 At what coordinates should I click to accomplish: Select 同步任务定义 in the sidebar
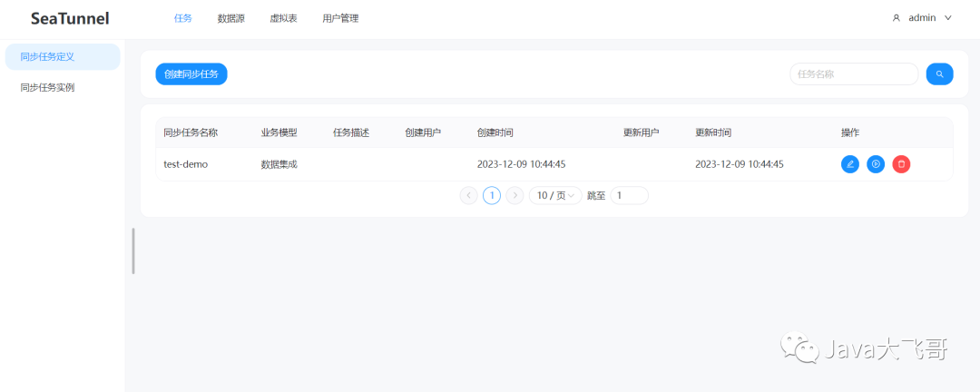63,57
